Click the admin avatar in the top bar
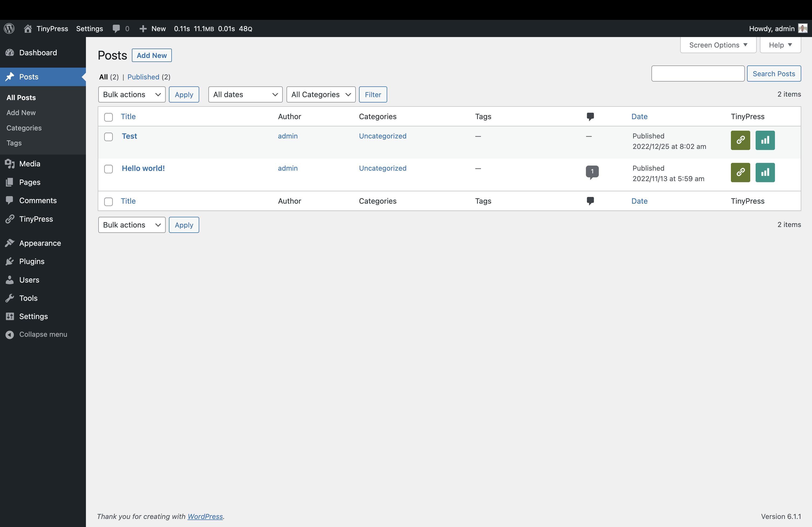The width and height of the screenshot is (812, 527). [x=802, y=29]
